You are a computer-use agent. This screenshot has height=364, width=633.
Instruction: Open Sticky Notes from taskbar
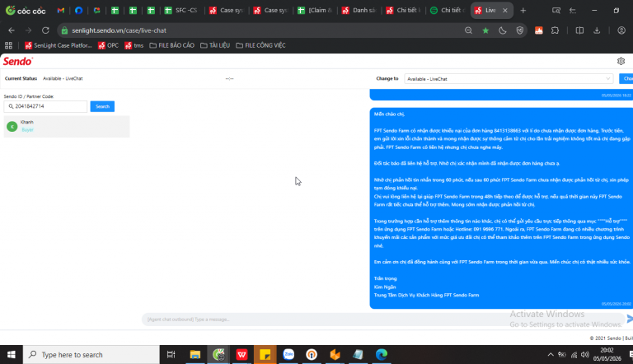pyautogui.click(x=265, y=354)
